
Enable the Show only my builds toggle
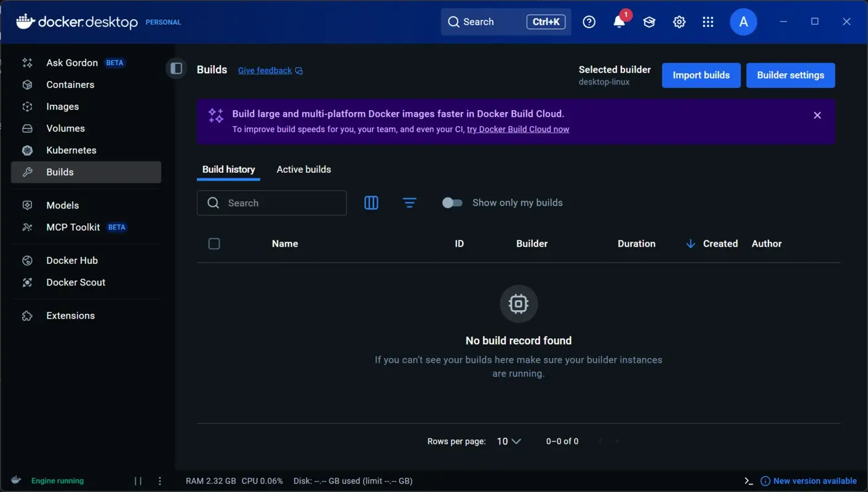[452, 202]
